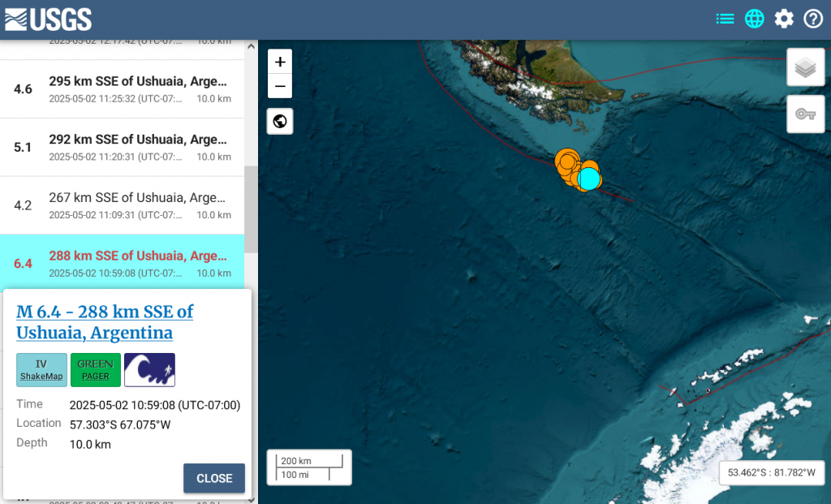Zoom map to world extent
831x504 pixels.
280,122
